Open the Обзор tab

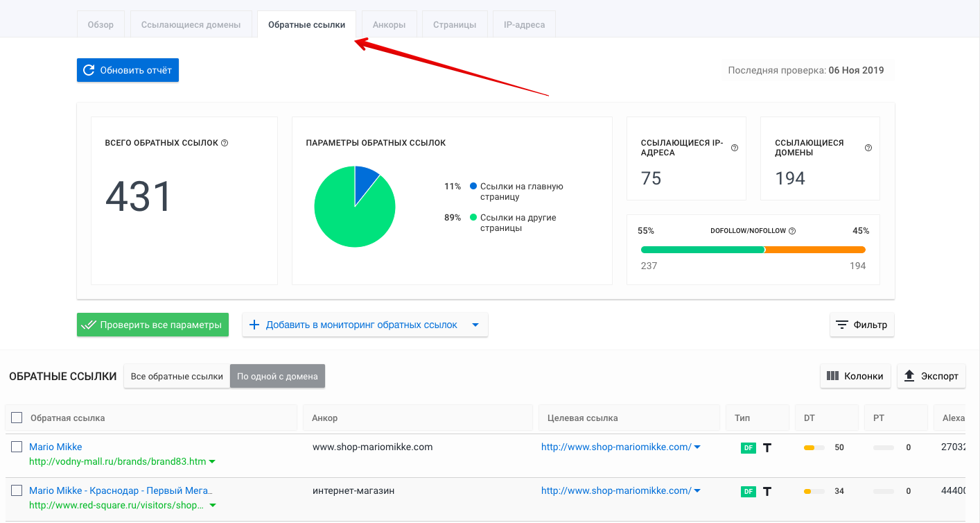[100, 24]
